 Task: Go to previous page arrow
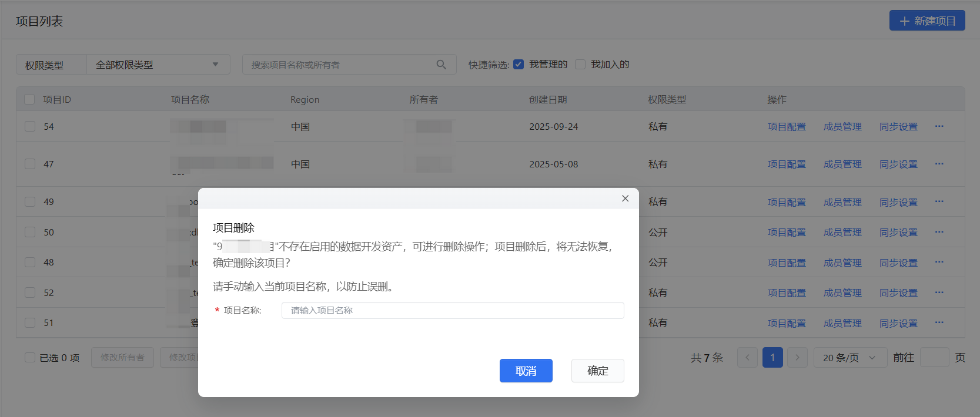click(747, 358)
